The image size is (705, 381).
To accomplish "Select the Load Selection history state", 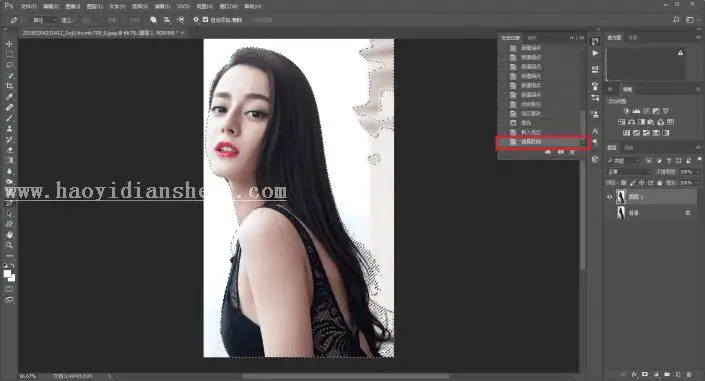I will tap(543, 132).
